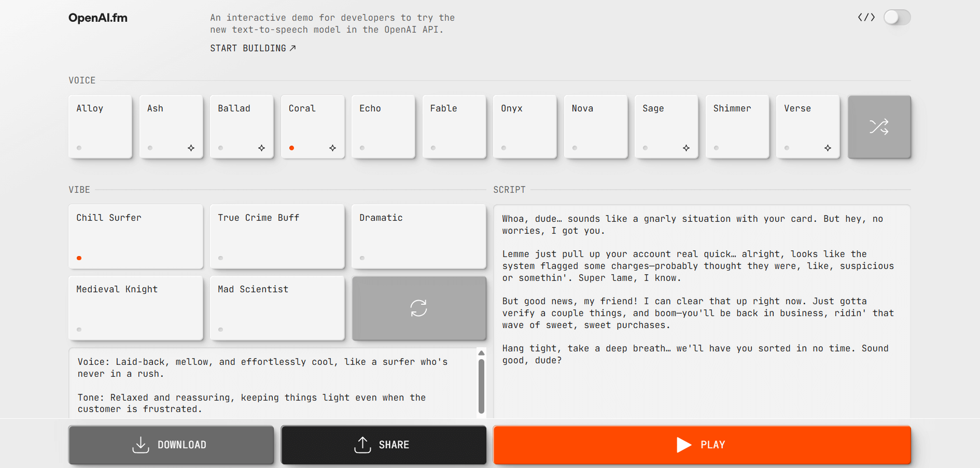Choose the True Crime Buff vibe

(x=277, y=236)
